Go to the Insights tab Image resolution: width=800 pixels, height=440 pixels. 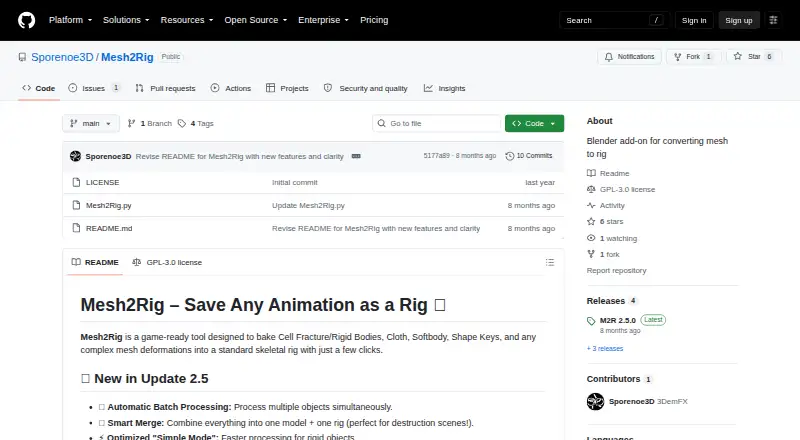click(x=444, y=88)
